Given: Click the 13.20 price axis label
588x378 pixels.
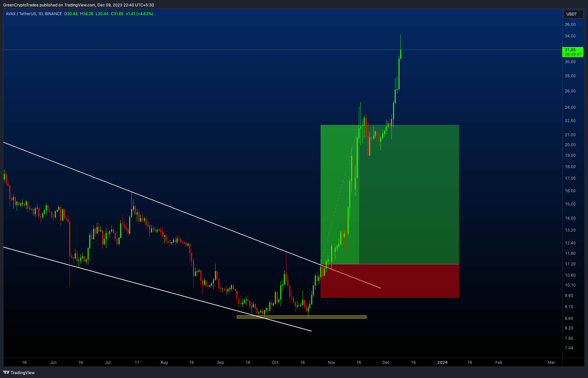Looking at the screenshot, I should coord(570,230).
